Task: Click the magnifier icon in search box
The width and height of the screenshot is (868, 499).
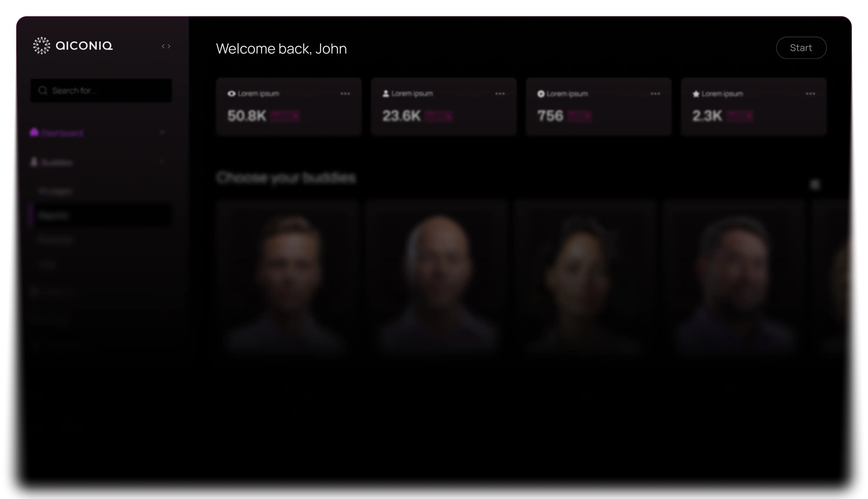Action: (x=43, y=91)
